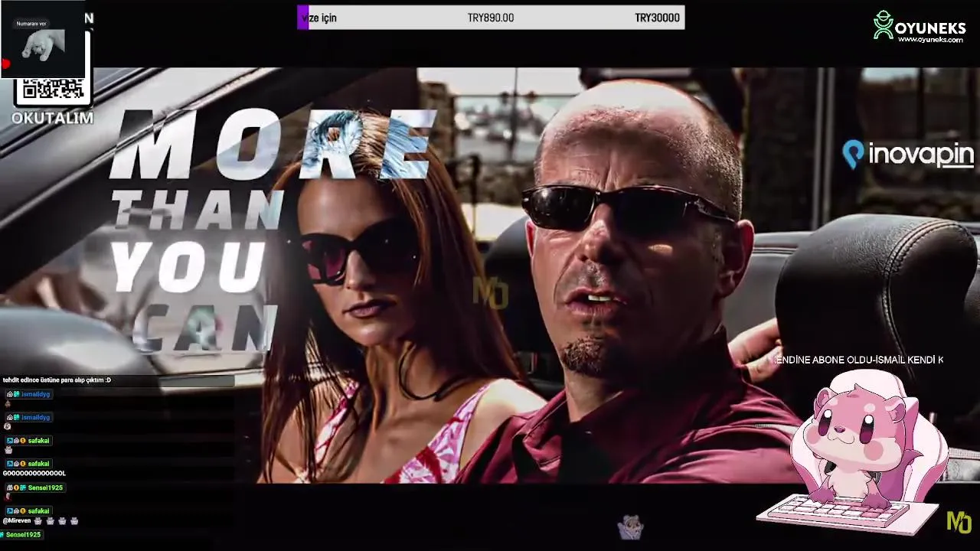The width and height of the screenshot is (980, 551).
Task: Click the small hamster emote at bottom center
Action: pos(630,527)
